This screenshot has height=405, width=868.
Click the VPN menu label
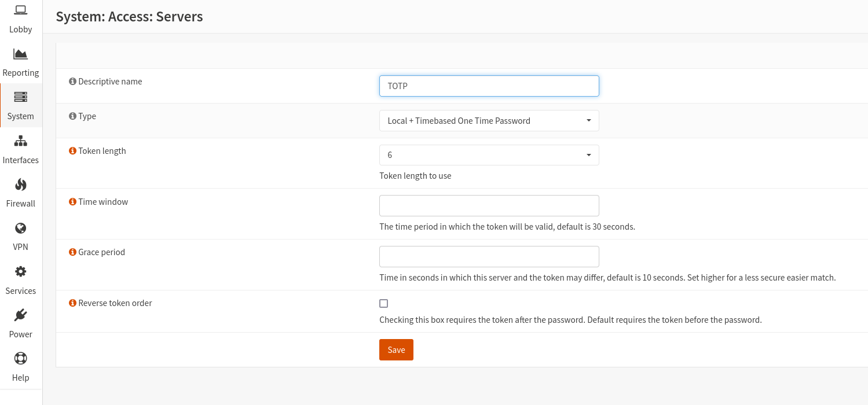tap(21, 247)
